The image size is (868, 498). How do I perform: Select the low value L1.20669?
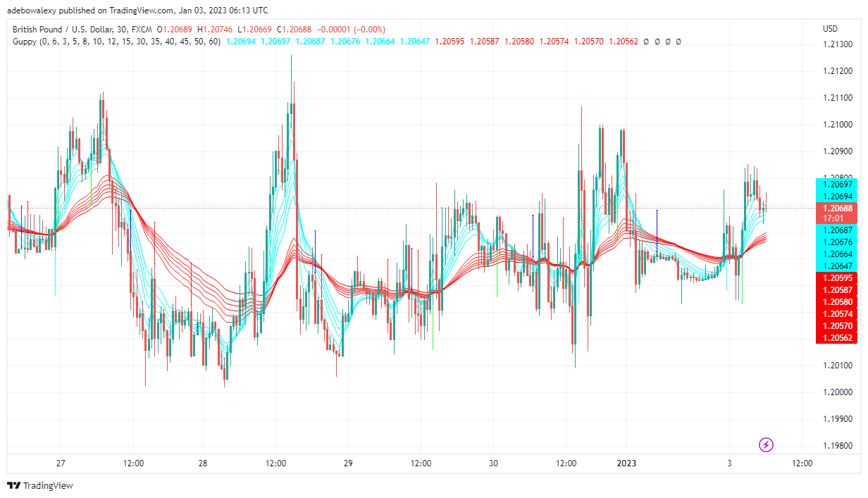tap(255, 29)
